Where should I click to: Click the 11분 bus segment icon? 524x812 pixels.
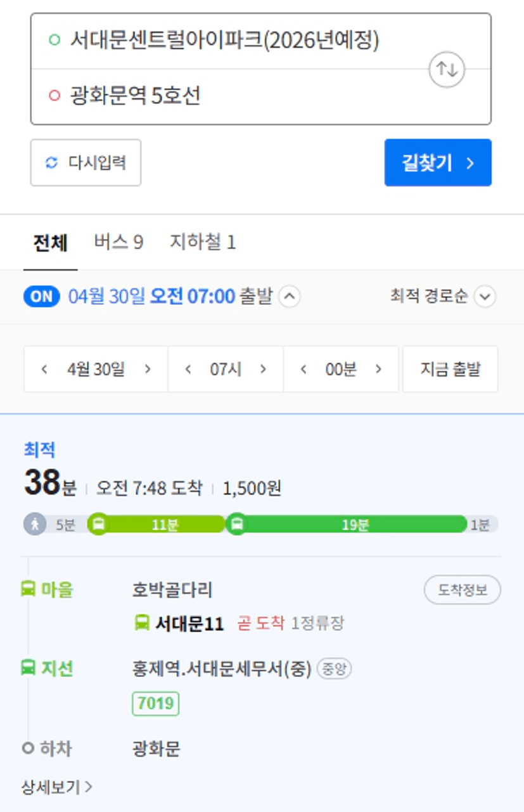coord(99,524)
